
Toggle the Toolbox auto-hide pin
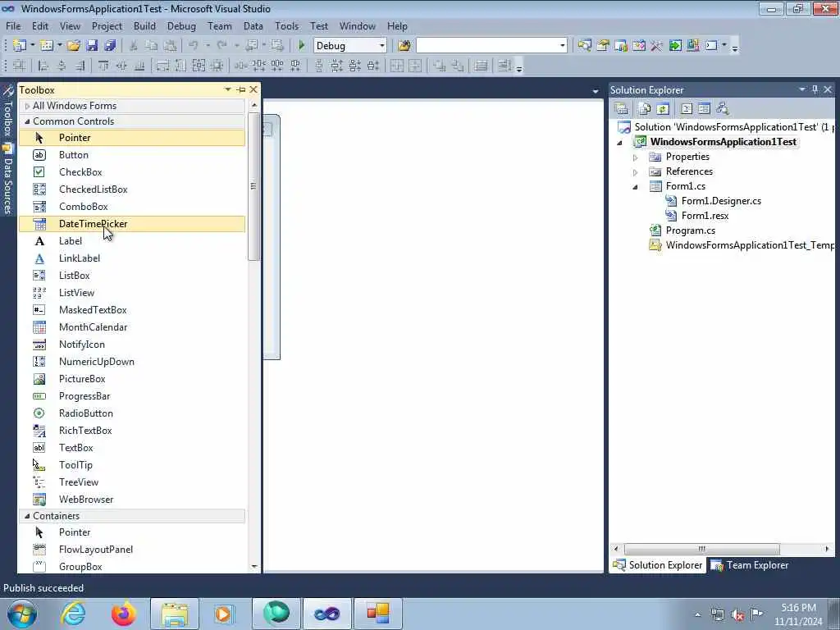coord(241,89)
